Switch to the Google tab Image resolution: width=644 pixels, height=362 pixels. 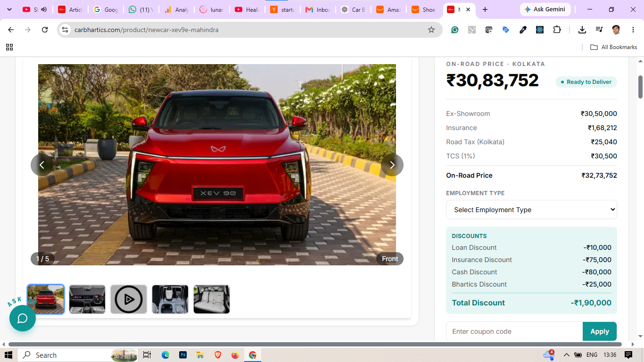(x=106, y=9)
